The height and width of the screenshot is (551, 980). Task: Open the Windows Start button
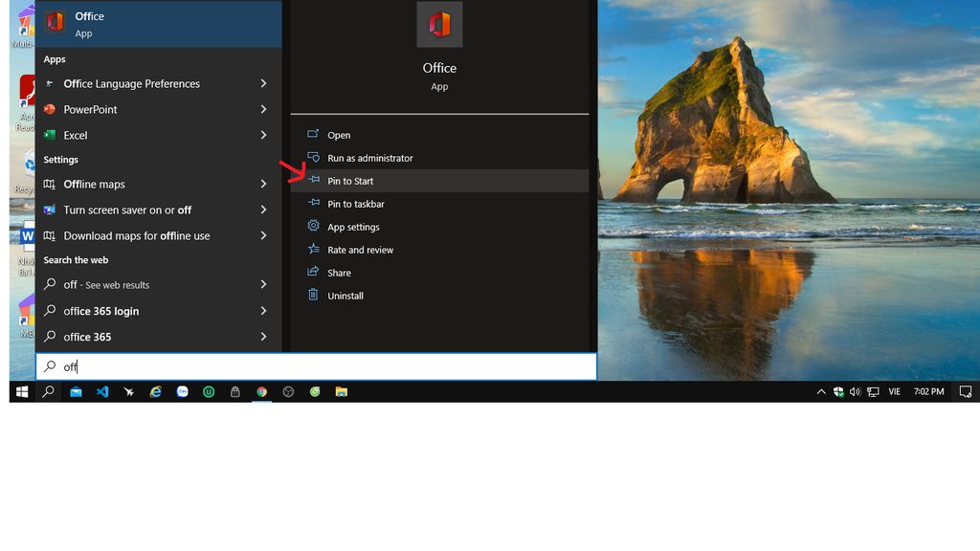22,391
